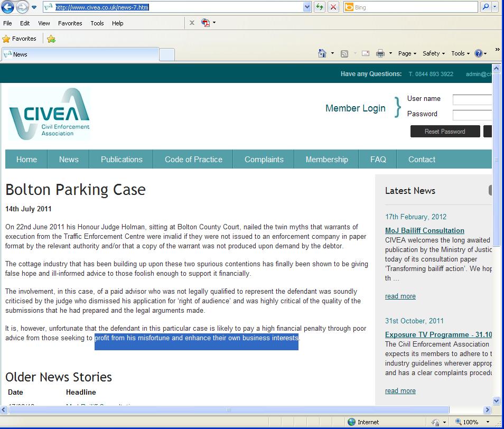
Task: Open the Page command bar menu
Action: [407, 53]
